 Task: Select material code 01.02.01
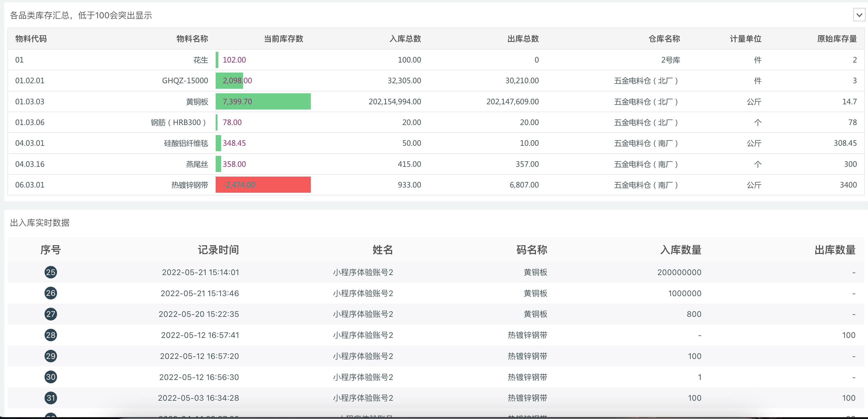(30, 81)
